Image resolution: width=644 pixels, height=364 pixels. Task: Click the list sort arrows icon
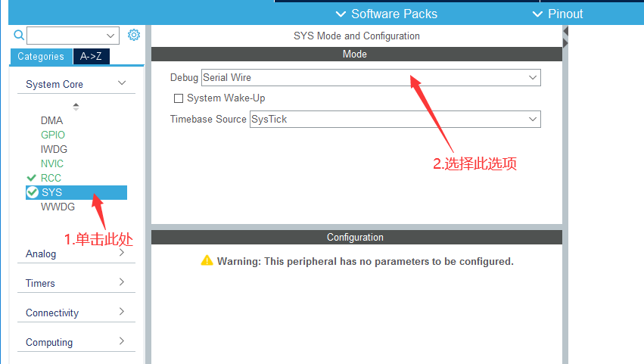pos(76,107)
